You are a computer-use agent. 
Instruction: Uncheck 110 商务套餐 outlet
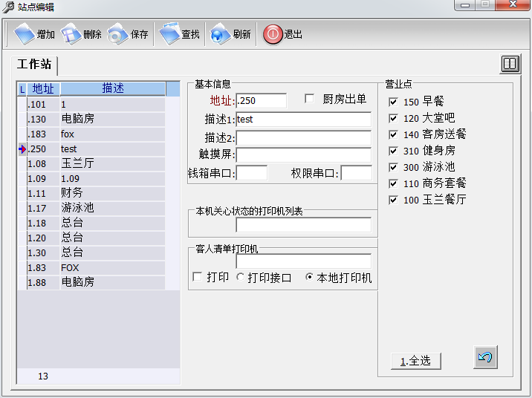pyautogui.click(x=393, y=183)
